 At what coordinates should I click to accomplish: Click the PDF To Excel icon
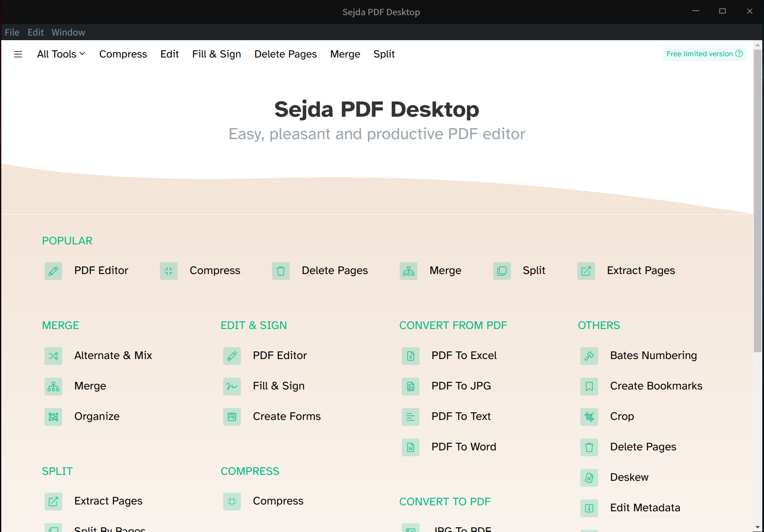[410, 356]
